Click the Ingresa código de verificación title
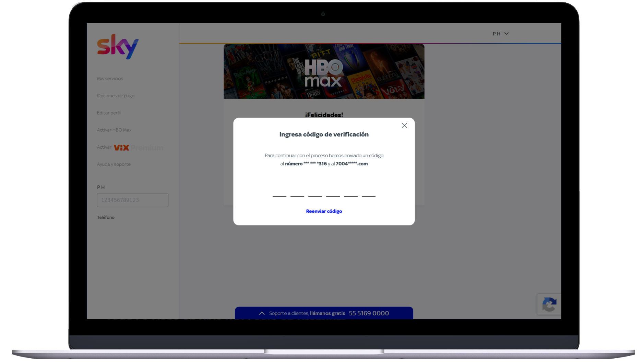Screen dimensions: 644x362 (324, 134)
